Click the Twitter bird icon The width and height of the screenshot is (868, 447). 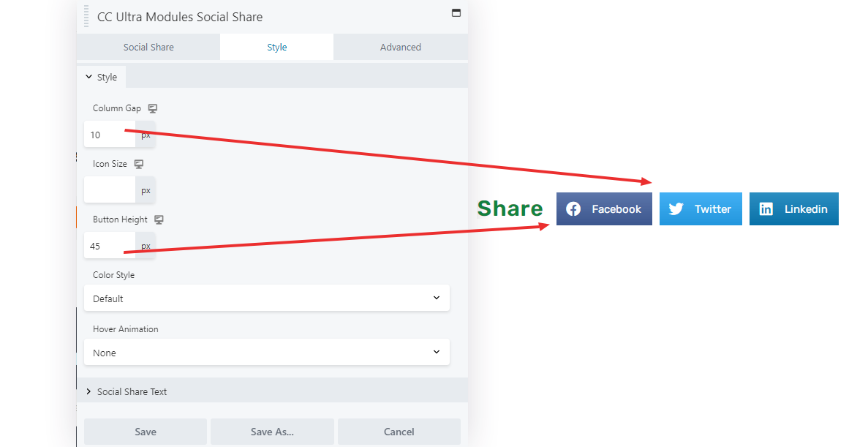(676, 209)
